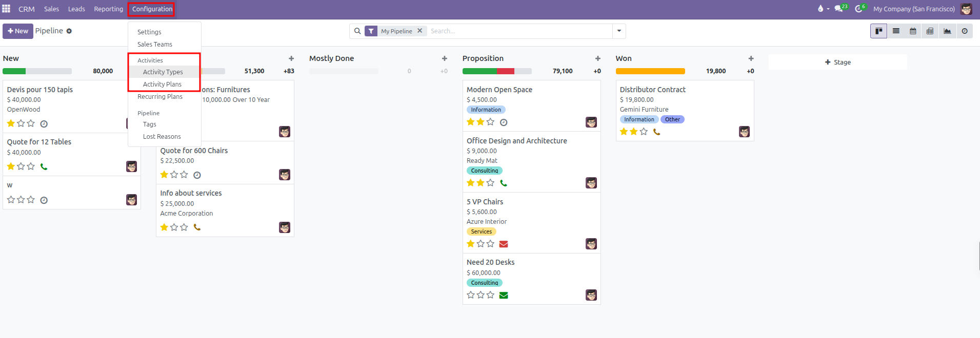Add quick lead in Proposition column
Image resolution: width=980 pixels, height=338 pixels.
(x=598, y=58)
